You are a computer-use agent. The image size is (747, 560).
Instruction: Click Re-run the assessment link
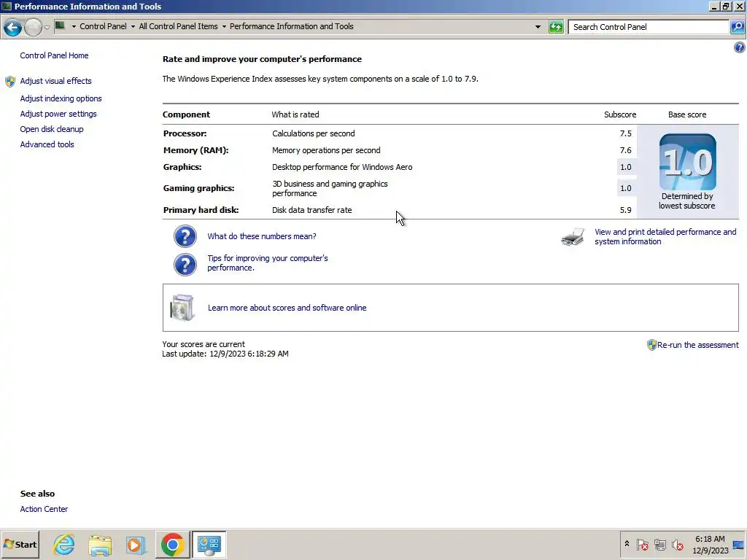698,345
